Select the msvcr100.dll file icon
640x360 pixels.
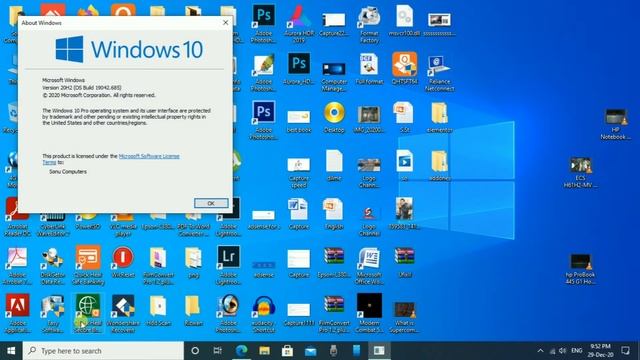(x=404, y=21)
